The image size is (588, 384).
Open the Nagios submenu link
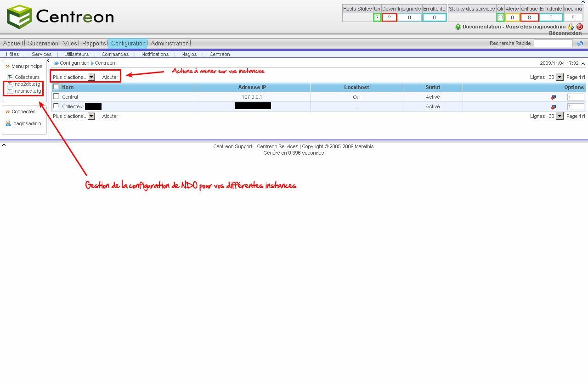coord(189,54)
